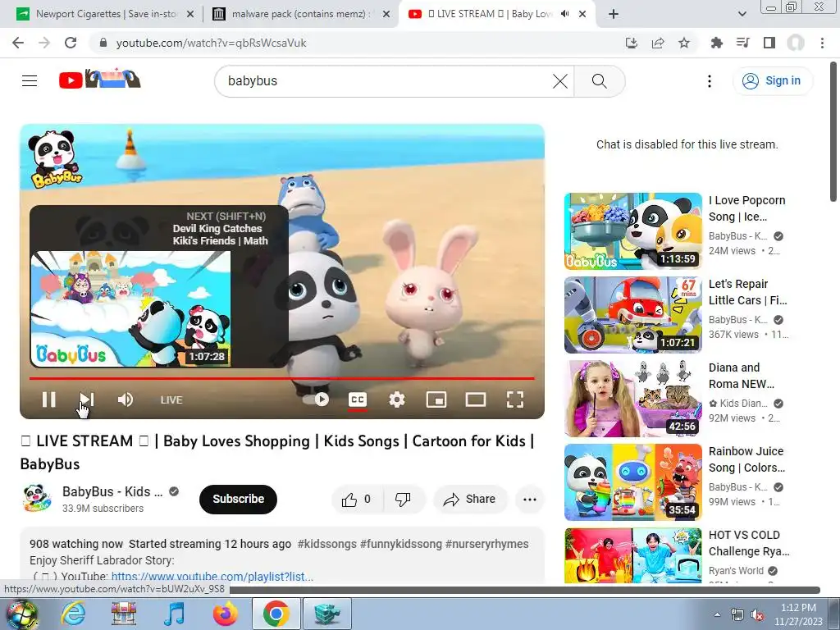840x630 pixels.
Task: Click the install app icon in address bar
Action: pyautogui.click(x=632, y=43)
